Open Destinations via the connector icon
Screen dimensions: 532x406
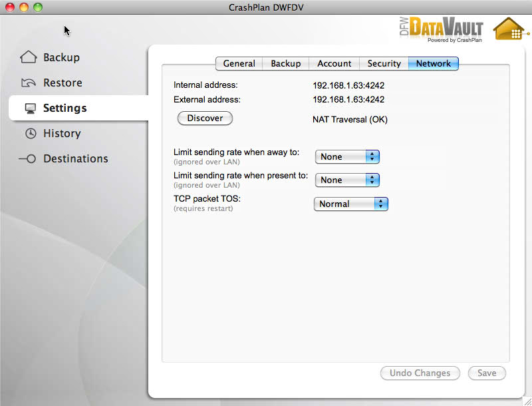coord(27,158)
